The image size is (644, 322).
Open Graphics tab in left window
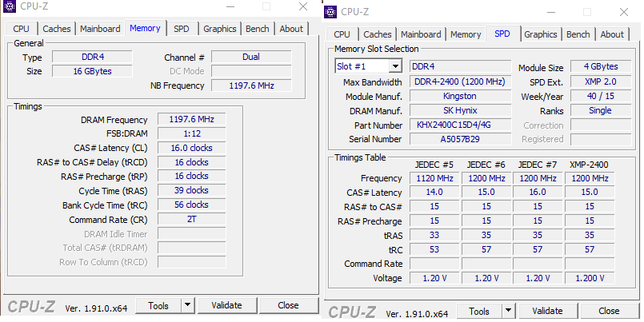220,29
